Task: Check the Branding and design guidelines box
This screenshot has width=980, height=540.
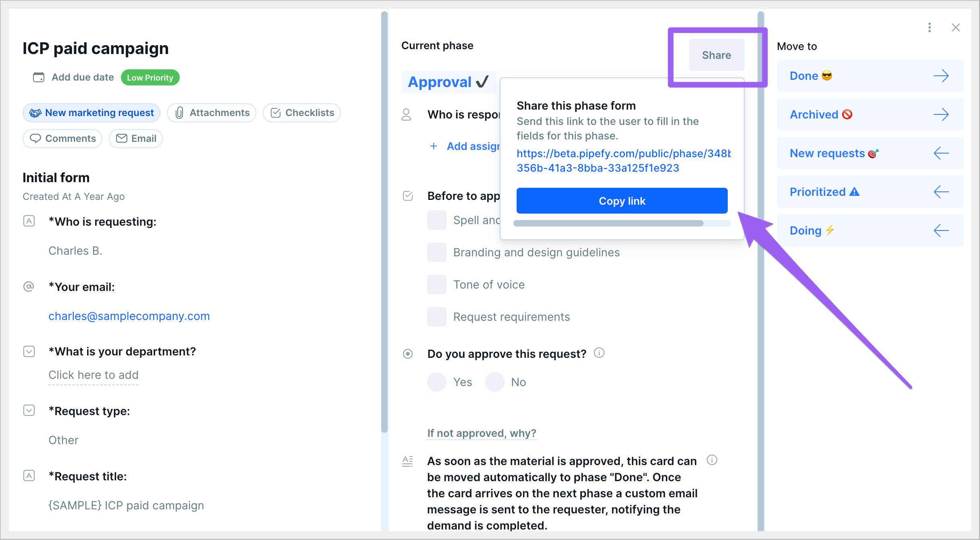Action: pyautogui.click(x=437, y=252)
